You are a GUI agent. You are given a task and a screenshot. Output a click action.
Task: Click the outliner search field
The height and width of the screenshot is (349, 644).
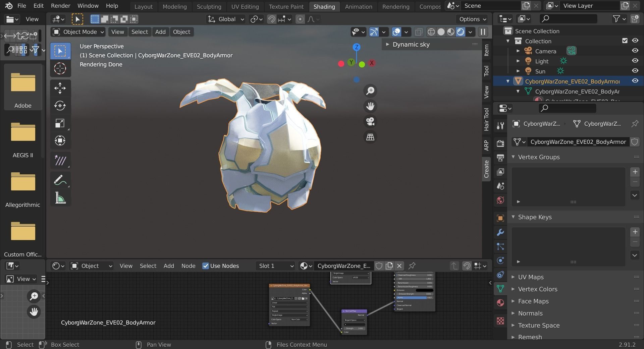pyautogui.click(x=568, y=19)
